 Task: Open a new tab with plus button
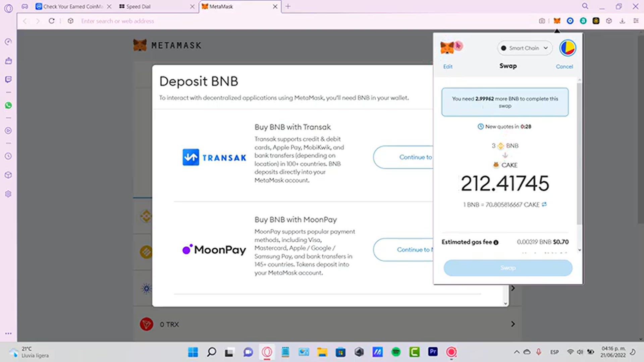tap(288, 6)
